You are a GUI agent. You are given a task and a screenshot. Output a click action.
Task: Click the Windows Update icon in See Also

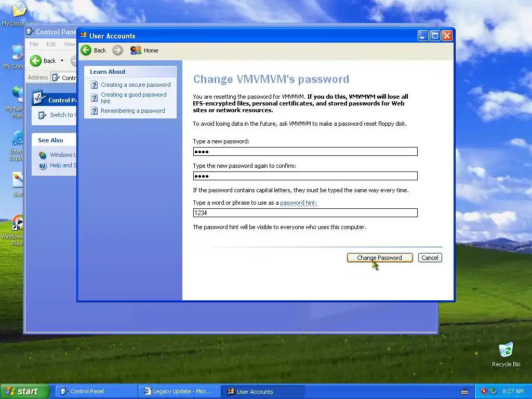[x=43, y=155]
